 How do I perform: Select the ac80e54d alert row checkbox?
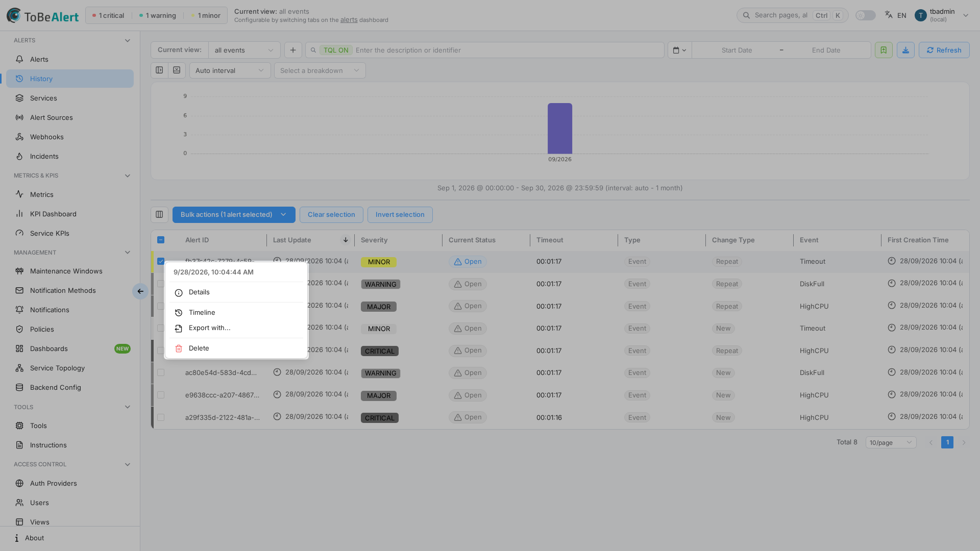pos(161,373)
